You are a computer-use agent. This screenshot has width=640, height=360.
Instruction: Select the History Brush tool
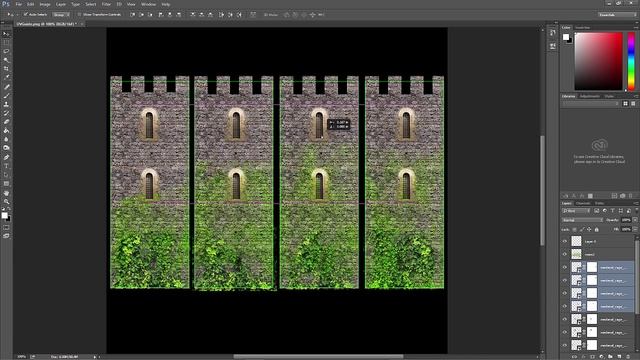coord(6,113)
